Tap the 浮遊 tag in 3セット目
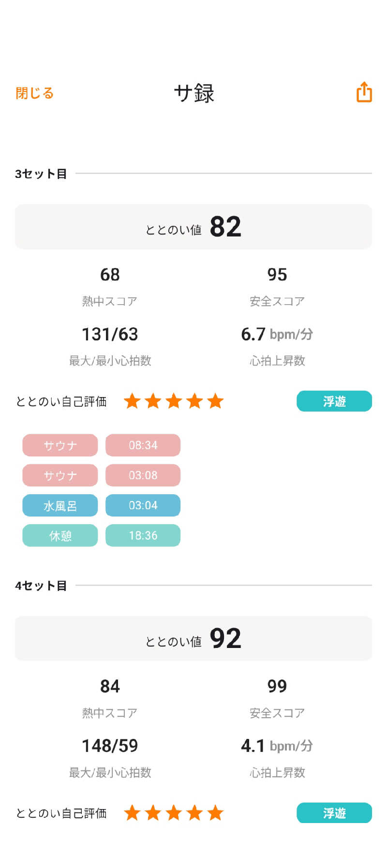387x868 pixels. coord(334,401)
